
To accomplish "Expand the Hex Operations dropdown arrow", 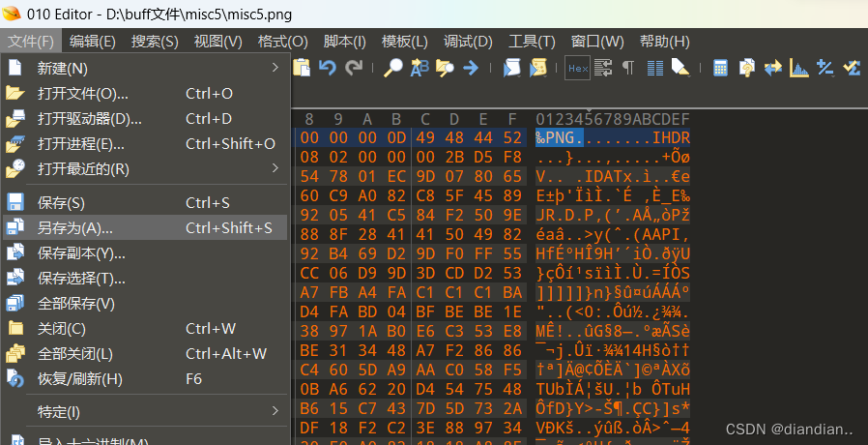I will [832, 75].
